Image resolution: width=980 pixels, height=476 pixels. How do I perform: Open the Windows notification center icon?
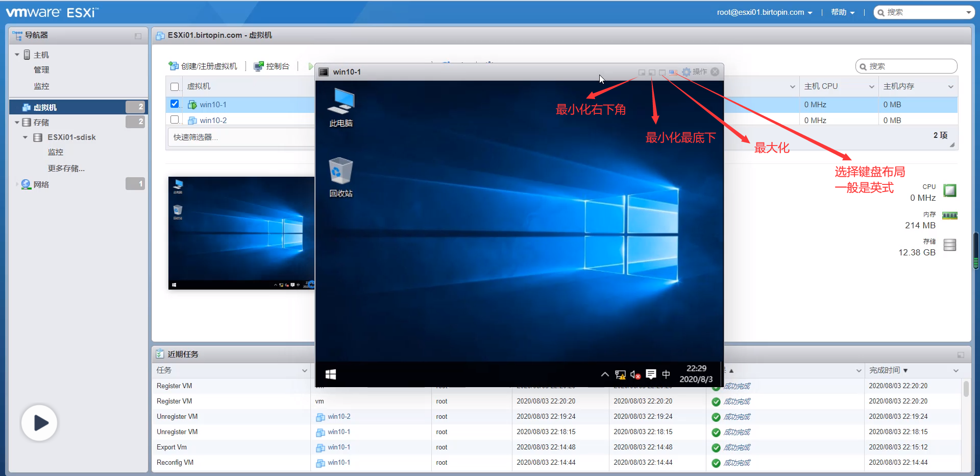point(651,374)
